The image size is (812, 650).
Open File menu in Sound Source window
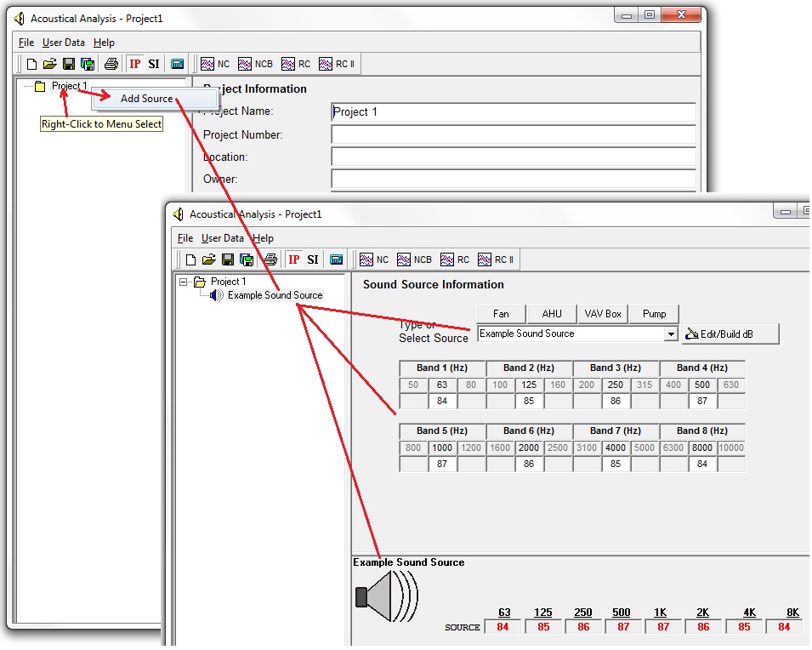(185, 238)
